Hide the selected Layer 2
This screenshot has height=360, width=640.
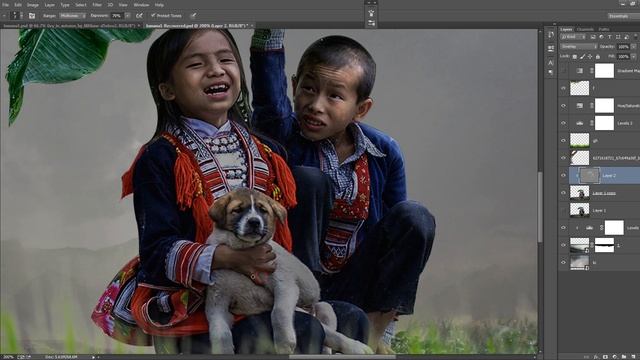pyautogui.click(x=563, y=176)
